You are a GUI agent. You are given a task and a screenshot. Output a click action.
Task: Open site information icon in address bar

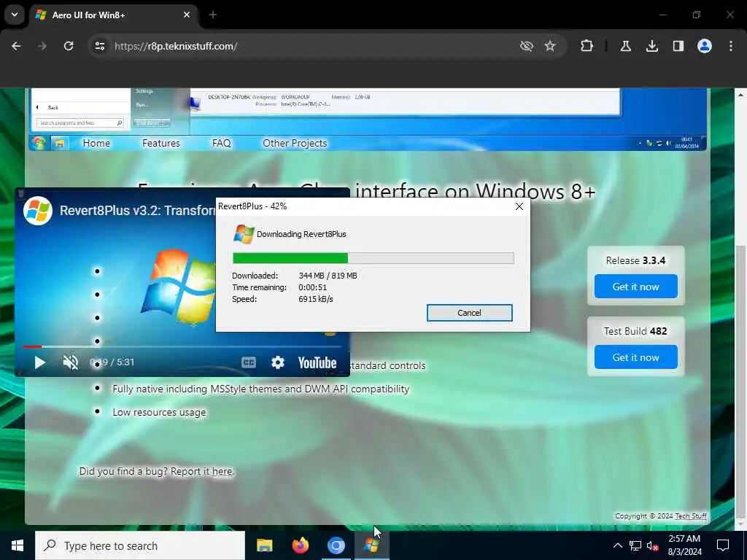(99, 46)
